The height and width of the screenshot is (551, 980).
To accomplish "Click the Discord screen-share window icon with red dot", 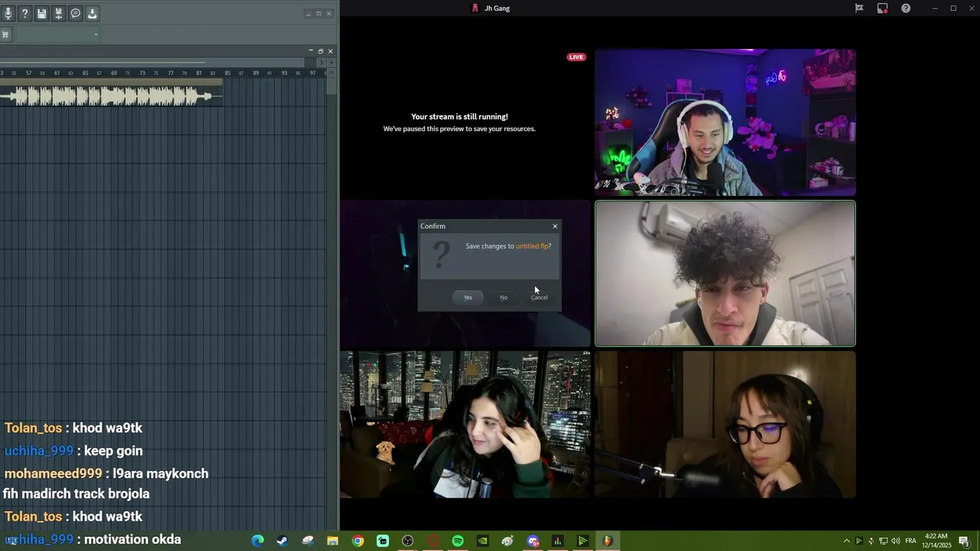I will point(883,8).
